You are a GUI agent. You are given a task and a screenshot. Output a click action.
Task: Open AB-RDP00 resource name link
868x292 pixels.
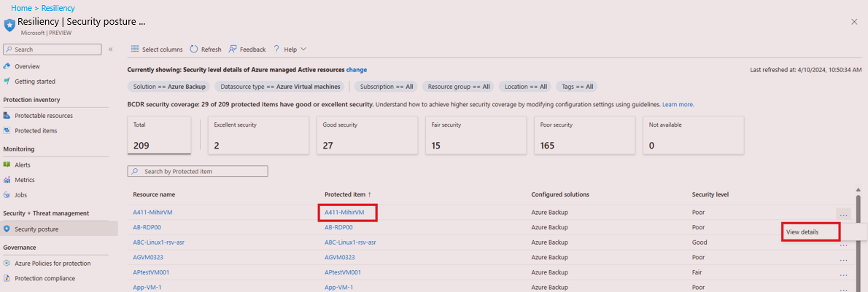pos(147,227)
